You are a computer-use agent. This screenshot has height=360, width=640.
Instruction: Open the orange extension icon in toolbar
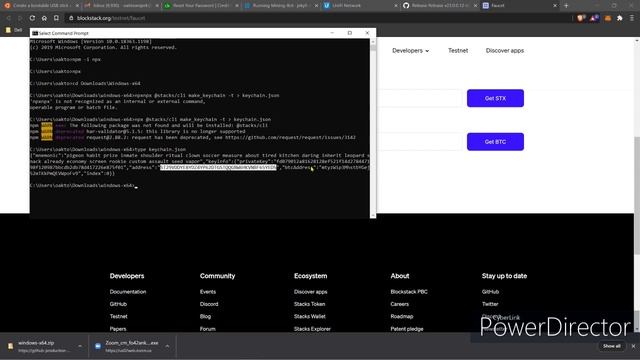(x=608, y=18)
